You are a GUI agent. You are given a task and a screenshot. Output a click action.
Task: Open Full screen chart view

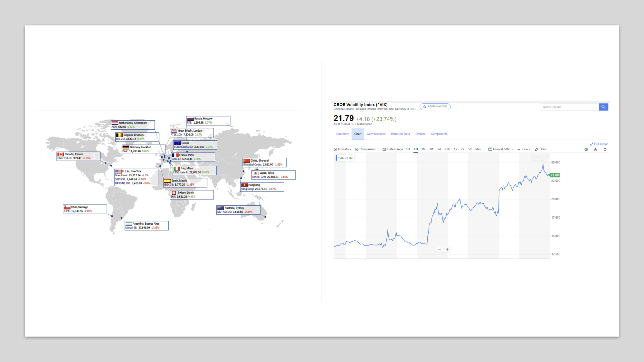[x=599, y=144]
